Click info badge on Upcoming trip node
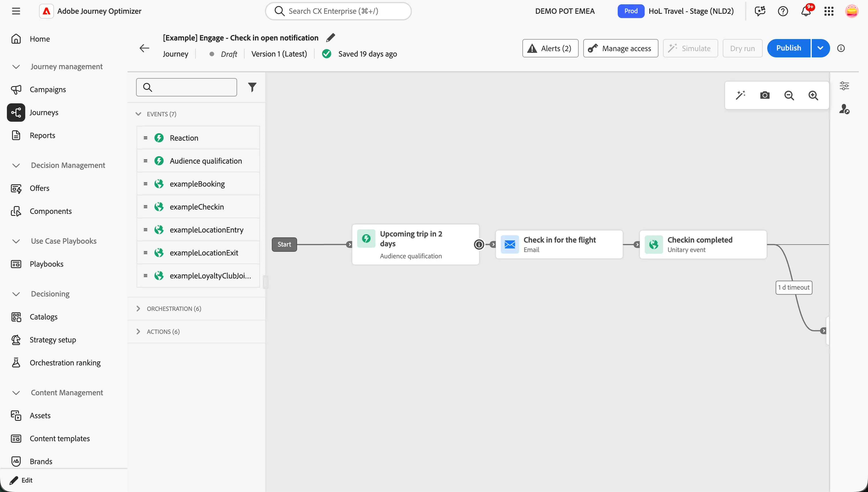The width and height of the screenshot is (868, 492). (x=479, y=244)
